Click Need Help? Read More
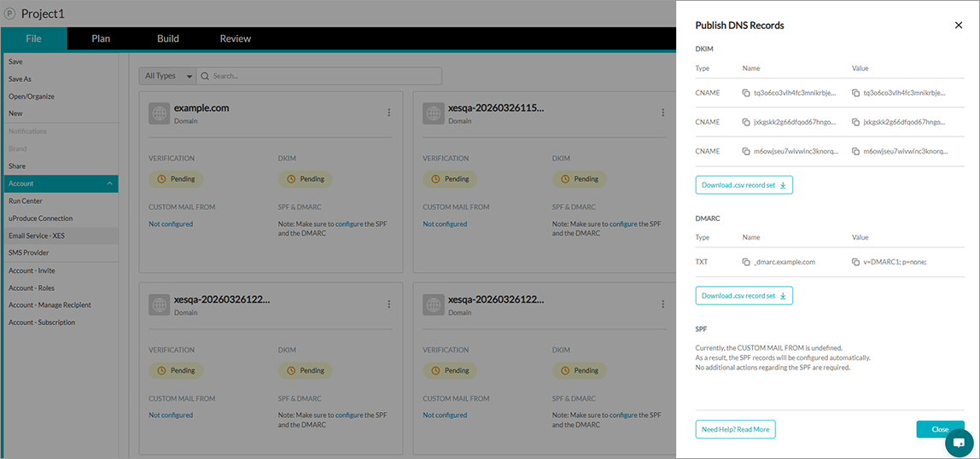980x459 pixels. click(735, 430)
